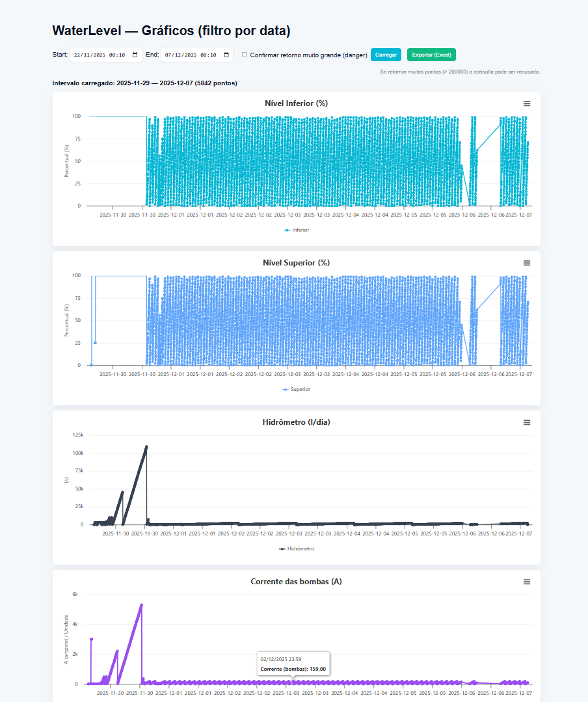This screenshot has height=702, width=588.
Task: Click the 'Nível Inferior (%)' chart title
Action: tap(296, 103)
